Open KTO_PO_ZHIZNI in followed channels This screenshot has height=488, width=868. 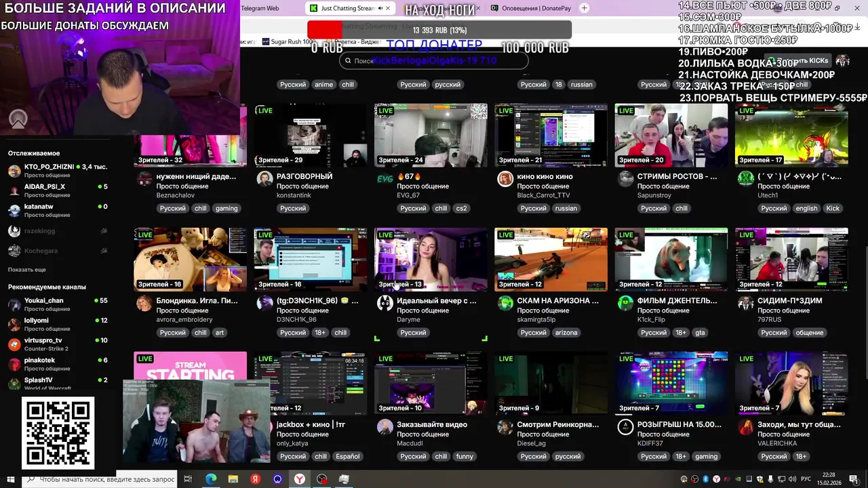[x=58, y=170]
